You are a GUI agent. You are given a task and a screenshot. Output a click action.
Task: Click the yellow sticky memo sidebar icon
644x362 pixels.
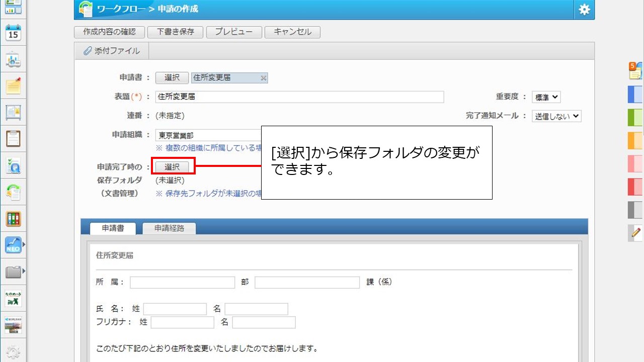(13, 86)
